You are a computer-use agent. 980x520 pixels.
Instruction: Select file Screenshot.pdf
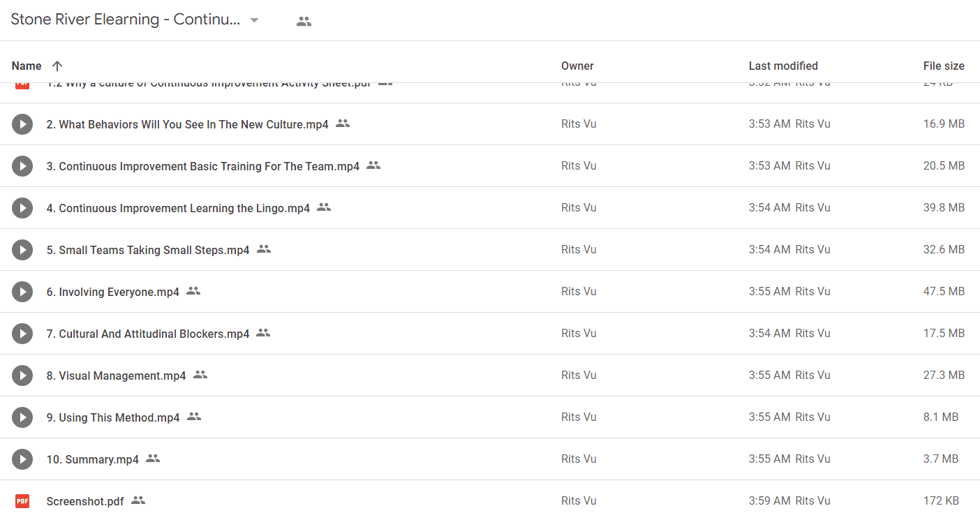click(85, 501)
